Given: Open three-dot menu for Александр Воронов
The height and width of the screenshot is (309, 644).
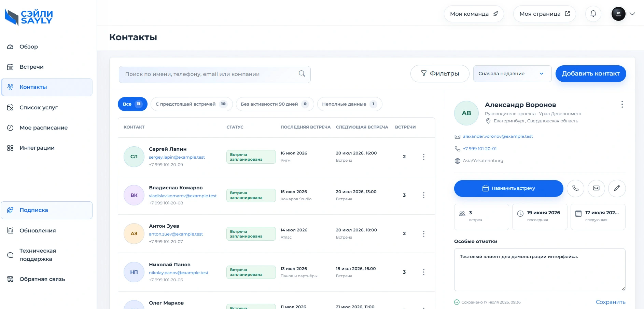Looking at the screenshot, I should (622, 104).
